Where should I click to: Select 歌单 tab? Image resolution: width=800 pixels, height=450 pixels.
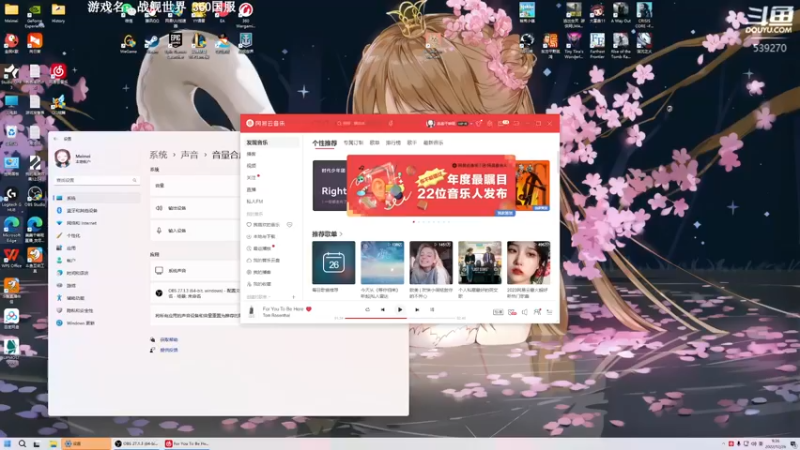tap(374, 143)
